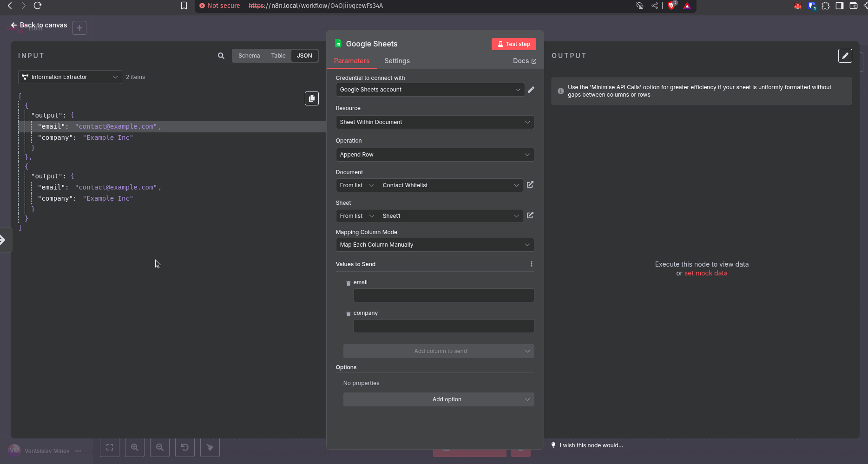Click the browser forward arrow
Viewport: 868px width, 464px height.
tap(23, 6)
